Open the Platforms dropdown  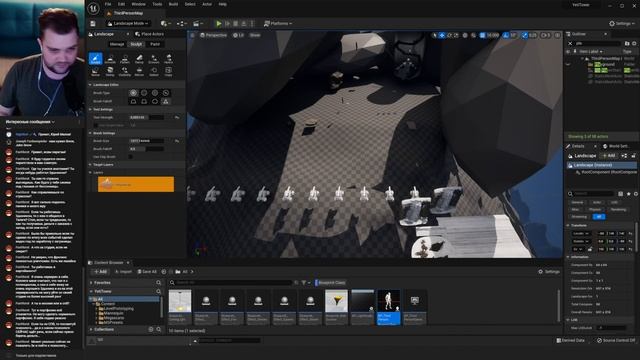coord(278,24)
